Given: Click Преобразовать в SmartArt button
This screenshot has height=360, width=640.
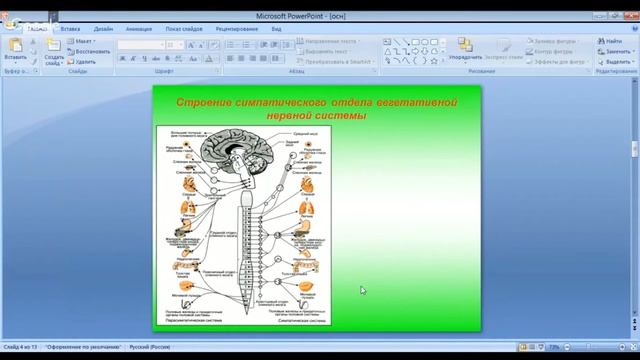Looking at the screenshot, I should 336,62.
